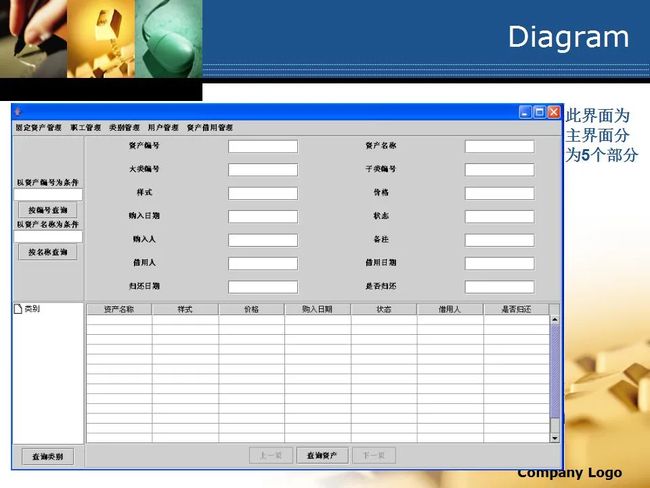Click the 借用人 table column header
Viewport: 650px width, 488px height.
point(450,309)
